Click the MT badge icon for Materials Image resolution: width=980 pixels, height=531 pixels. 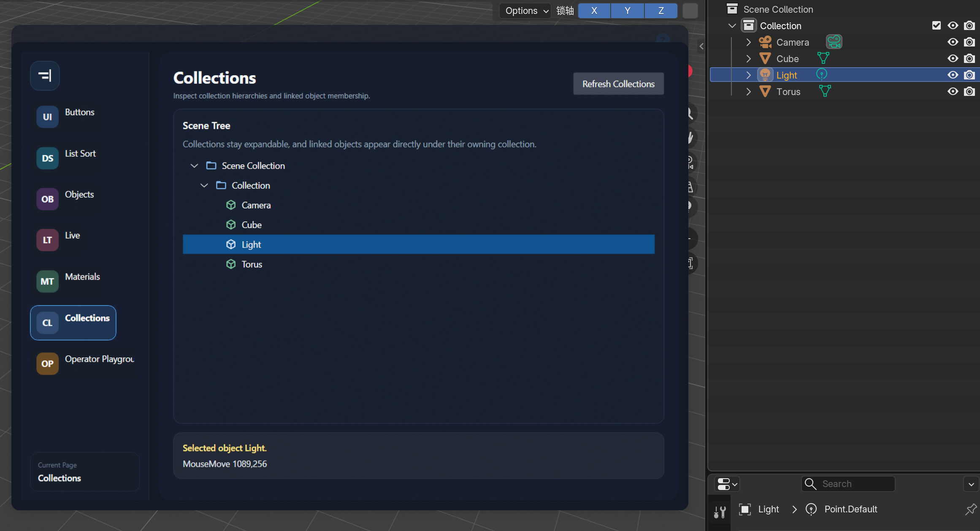click(x=47, y=281)
